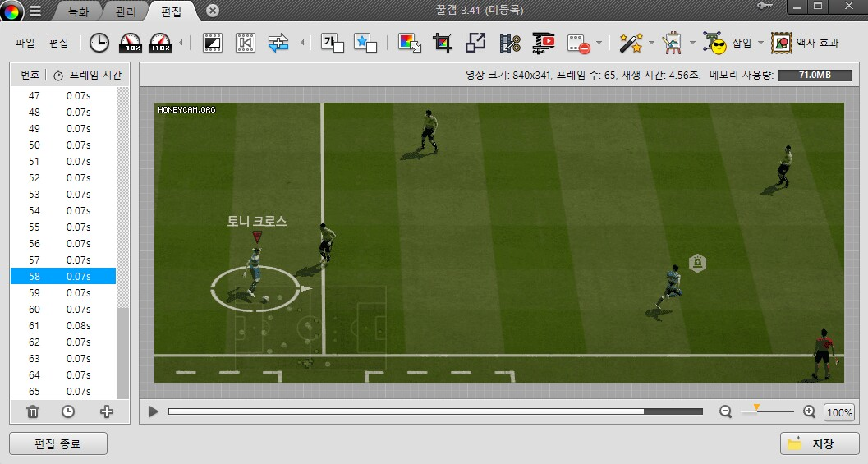Click the frame time clock icon in toolbar
This screenshot has width=868, height=464.
click(99, 43)
